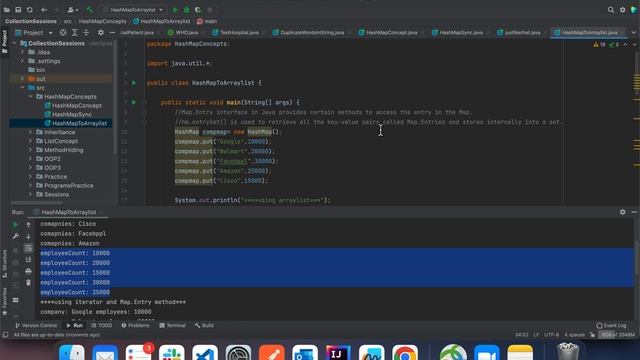The height and width of the screenshot is (360, 640).
Task: Click the green Run button in the toolbar
Action: pos(175,10)
